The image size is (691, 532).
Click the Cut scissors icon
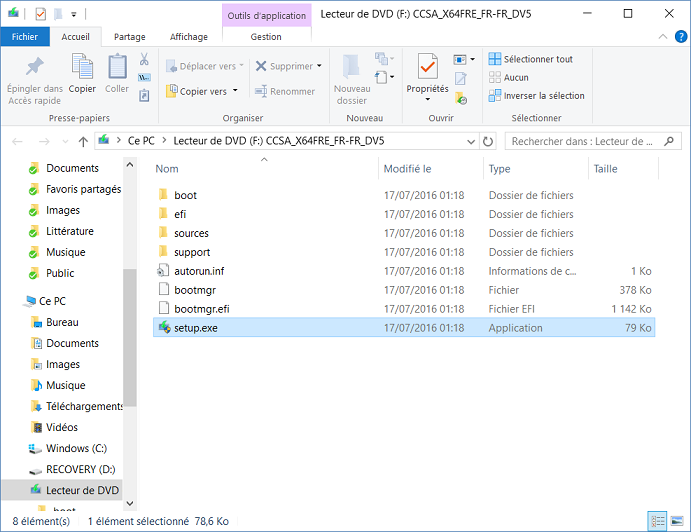pyautogui.click(x=144, y=59)
